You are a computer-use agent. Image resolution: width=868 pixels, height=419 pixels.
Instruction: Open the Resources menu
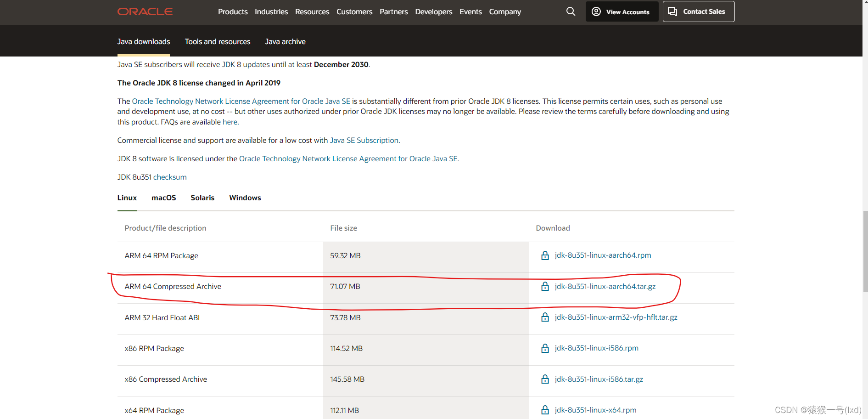312,11
